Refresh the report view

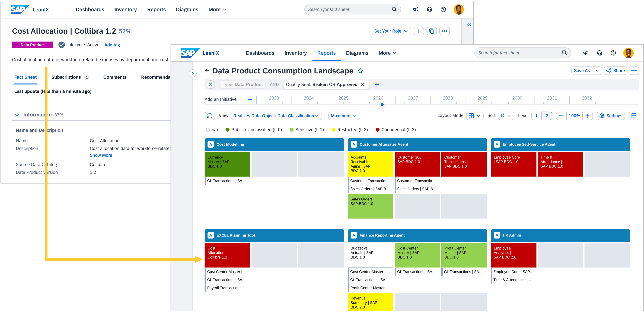coord(210,116)
